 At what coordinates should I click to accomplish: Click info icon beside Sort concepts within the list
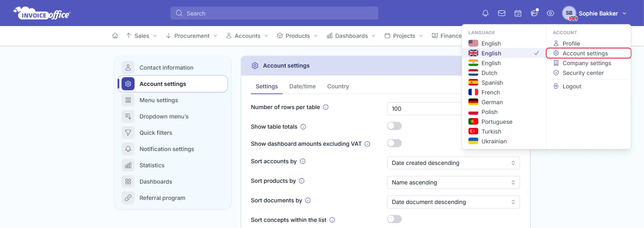click(x=332, y=220)
